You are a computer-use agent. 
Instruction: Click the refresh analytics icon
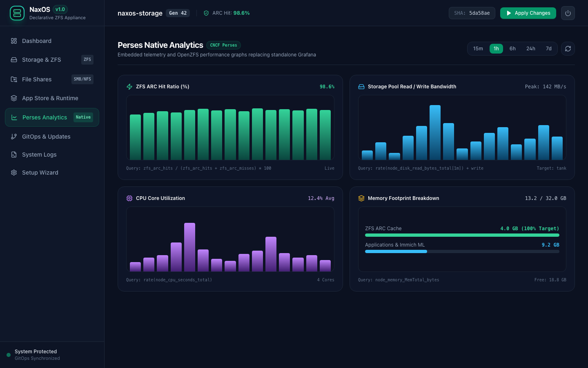point(568,49)
